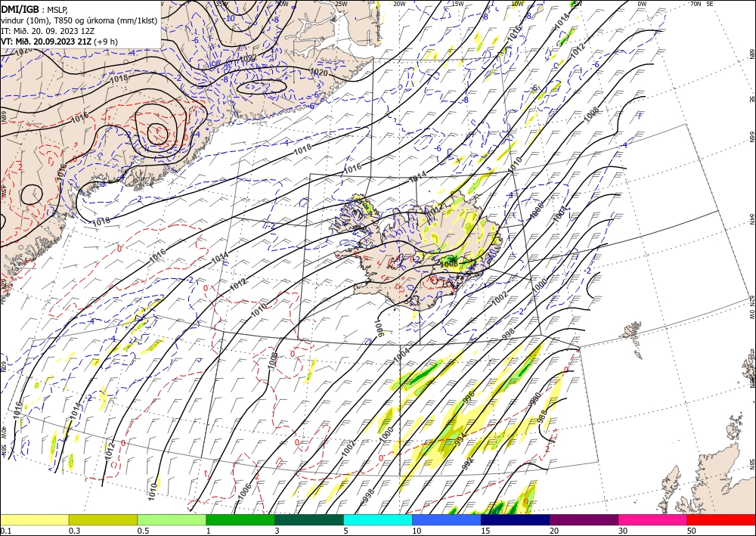Pick the cyan 5–10 mm legend swatch
Screen dimensions: 756x536
pyautogui.click(x=378, y=519)
